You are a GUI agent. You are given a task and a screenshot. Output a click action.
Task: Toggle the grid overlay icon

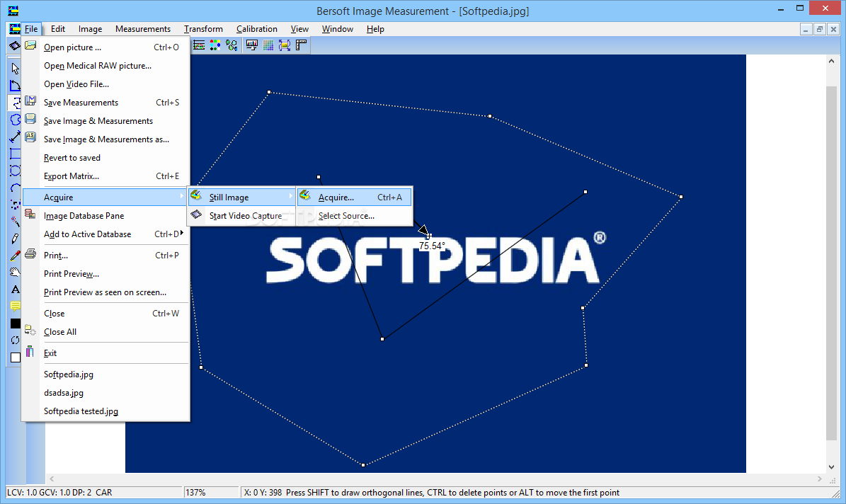click(x=268, y=45)
